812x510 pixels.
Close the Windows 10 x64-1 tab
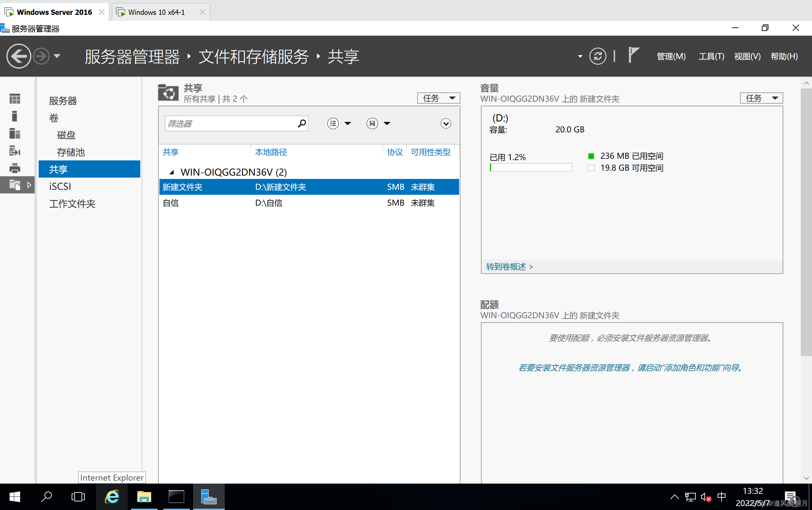[202, 12]
